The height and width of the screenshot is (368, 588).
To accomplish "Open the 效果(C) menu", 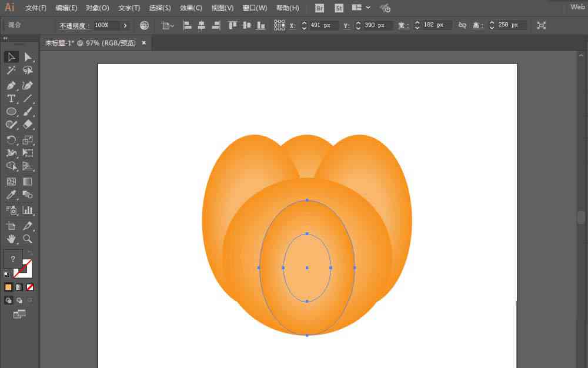I will [191, 8].
